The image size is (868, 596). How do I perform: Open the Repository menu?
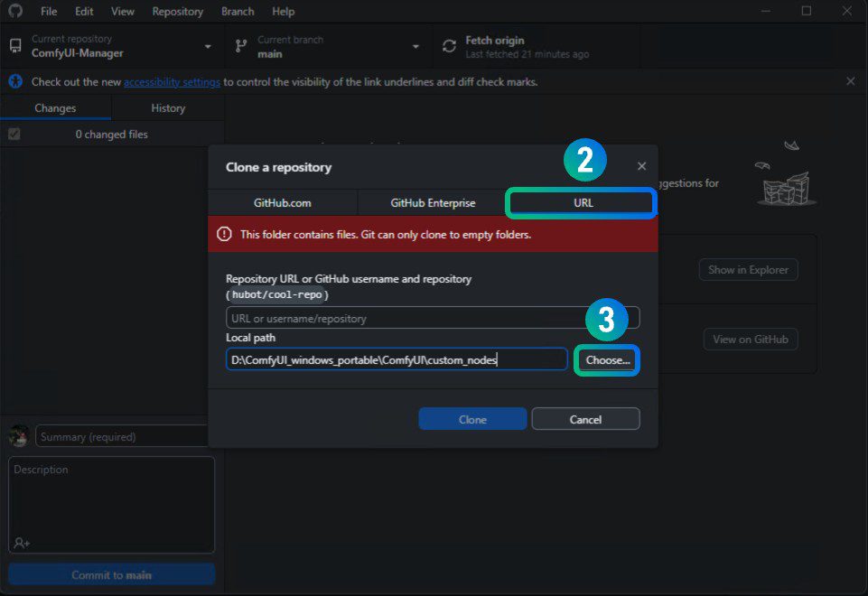pyautogui.click(x=178, y=11)
